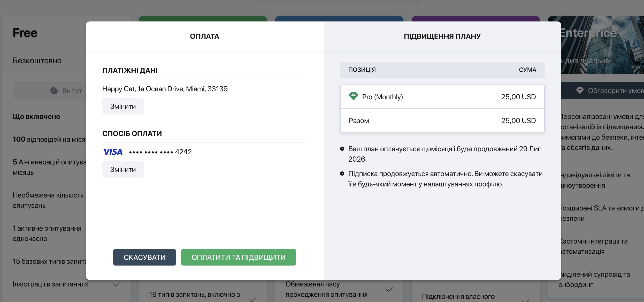Click 'Кастомні інтеграції та автоматизація' under Enterprise
This screenshot has height=302, width=644.
click(594, 246)
